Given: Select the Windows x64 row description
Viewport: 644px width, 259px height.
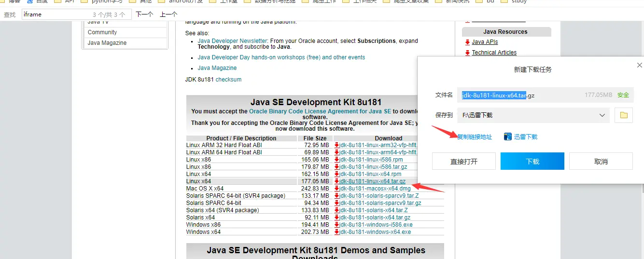Looking at the screenshot, I should pyautogui.click(x=203, y=232).
